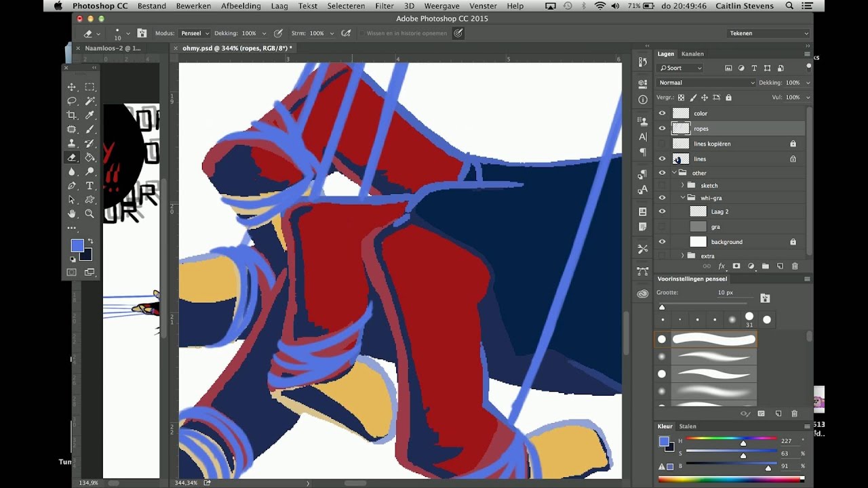
Task: Select the Clone Stamp tool
Action: 72,144
